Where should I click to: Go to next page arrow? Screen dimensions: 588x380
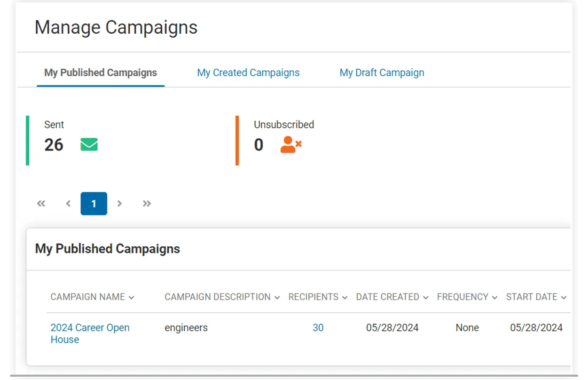pyautogui.click(x=119, y=204)
